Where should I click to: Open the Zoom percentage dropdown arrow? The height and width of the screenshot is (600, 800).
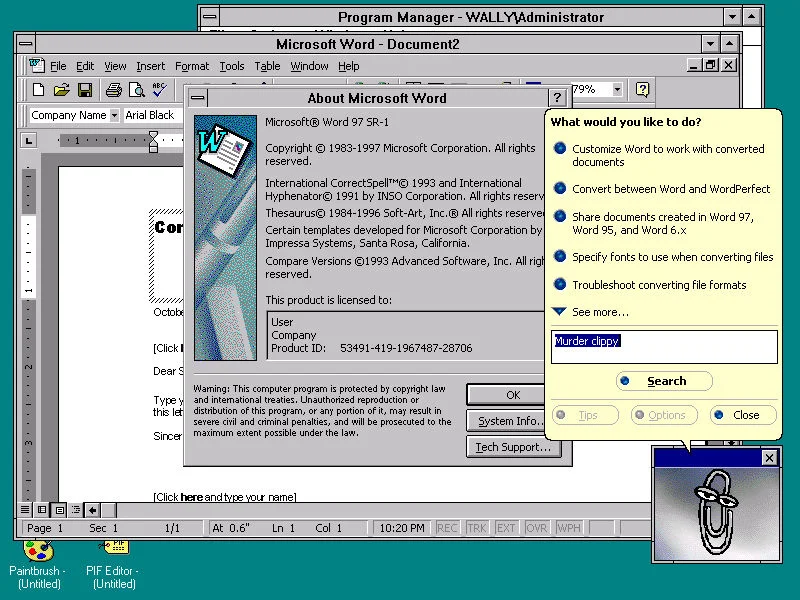[x=617, y=90]
